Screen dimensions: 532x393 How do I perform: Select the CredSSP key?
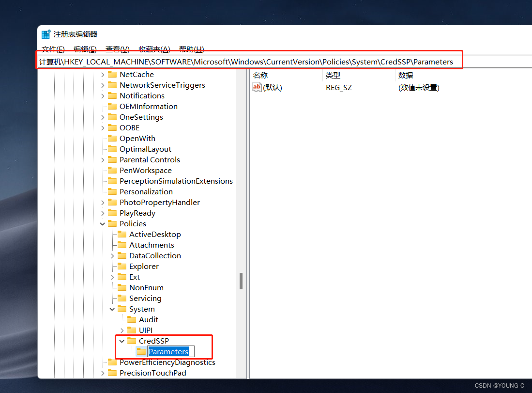[154, 341]
